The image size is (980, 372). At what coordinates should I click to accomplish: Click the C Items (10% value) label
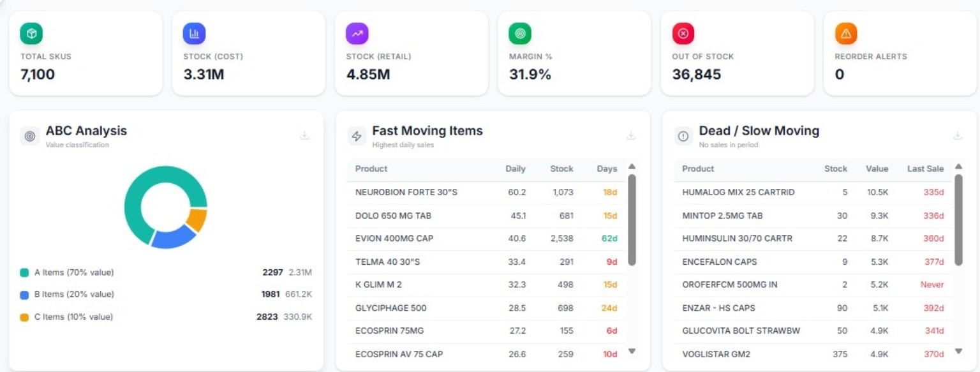point(73,317)
